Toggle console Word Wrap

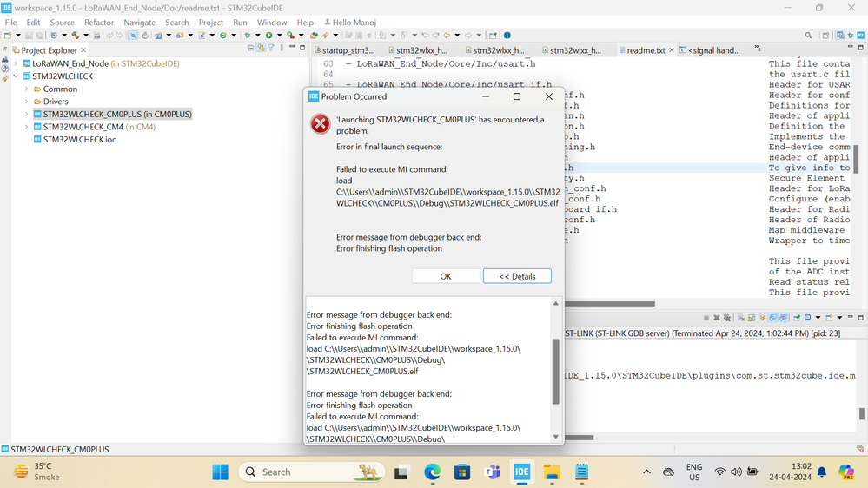click(x=762, y=318)
